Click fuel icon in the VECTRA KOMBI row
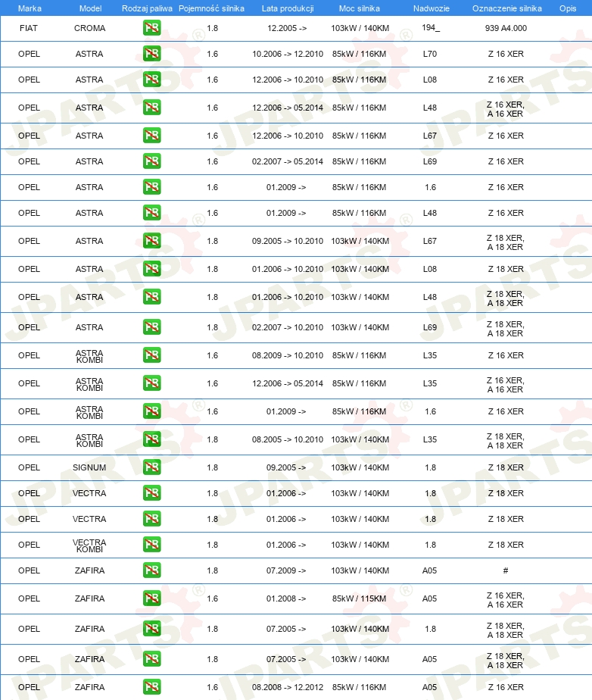 [151, 545]
